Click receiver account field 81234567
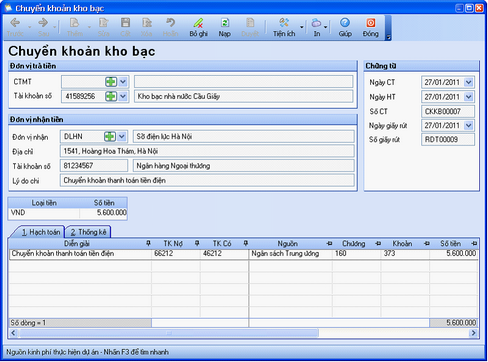This screenshot has height=362, width=488. pyautogui.click(x=94, y=166)
